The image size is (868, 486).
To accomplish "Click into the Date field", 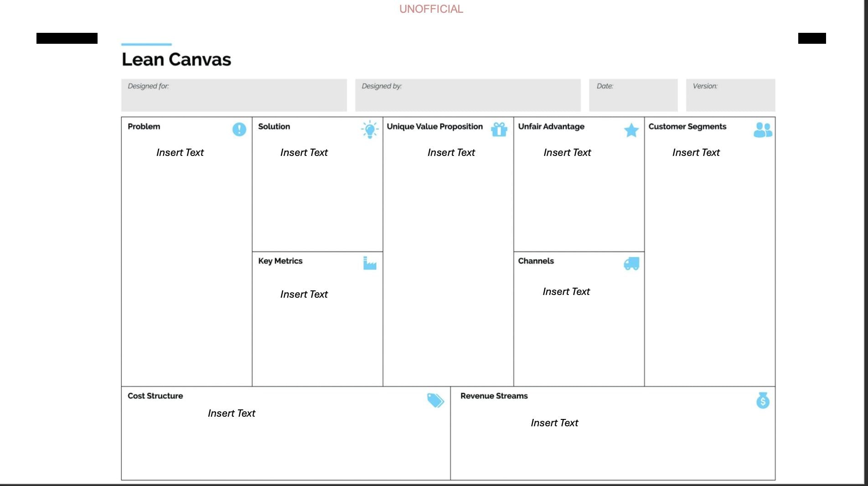I will (x=633, y=95).
